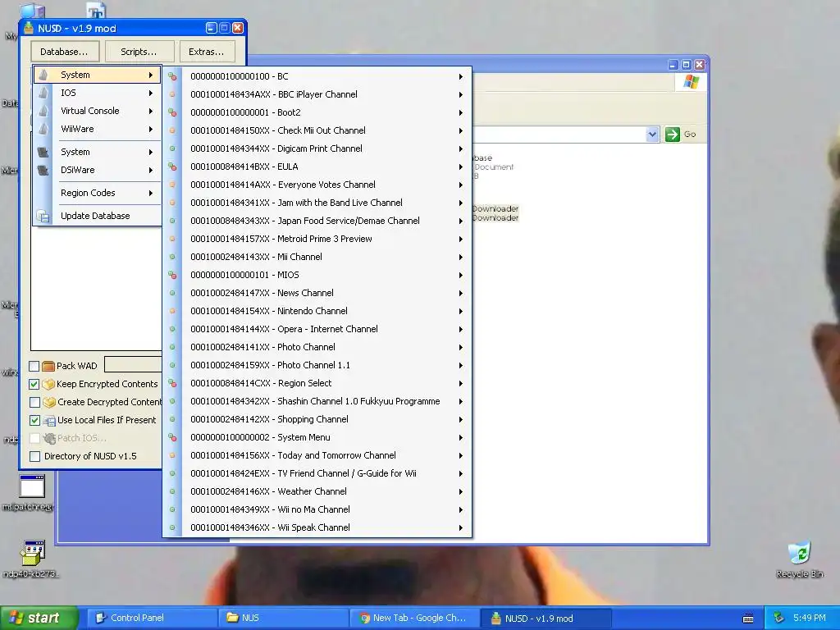Viewport: 840px width, 630px height.
Task: Uncheck Use Local Files If Present
Action: [x=34, y=421]
